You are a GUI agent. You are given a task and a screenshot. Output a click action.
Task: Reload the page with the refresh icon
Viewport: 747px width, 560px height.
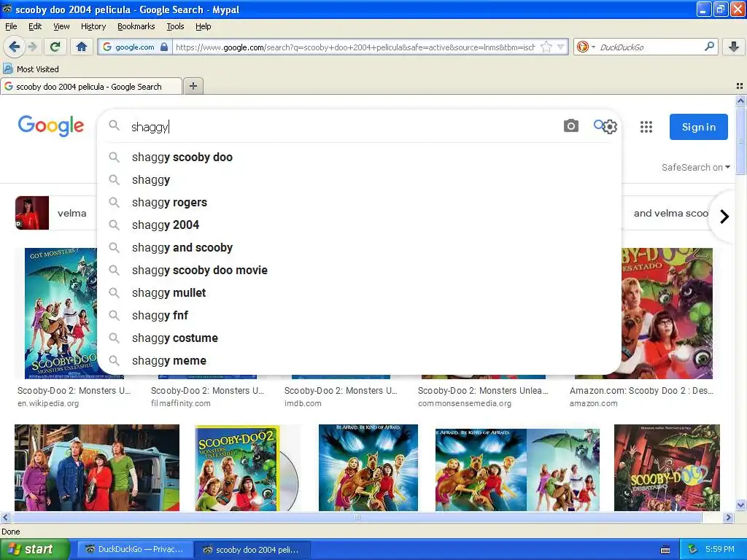pos(55,47)
